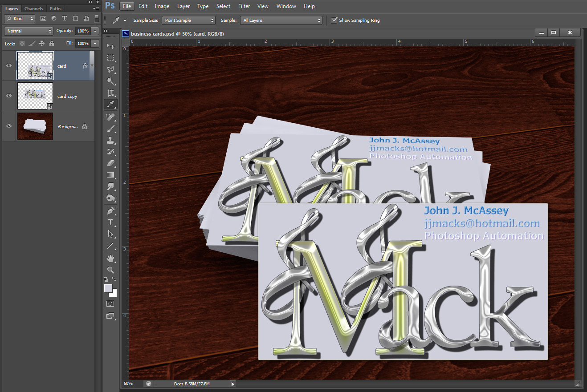The image size is (587, 392).
Task: Open the Layers panel flyout menu
Action: 97,8
